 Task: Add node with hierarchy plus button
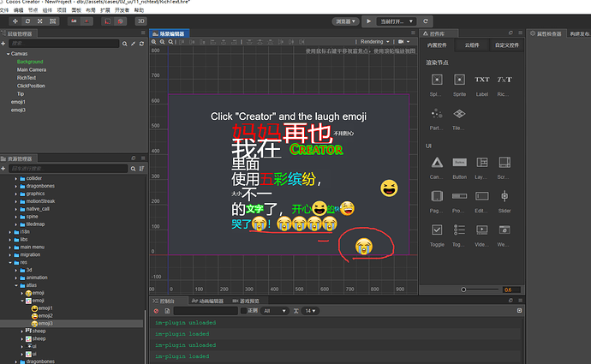point(3,44)
